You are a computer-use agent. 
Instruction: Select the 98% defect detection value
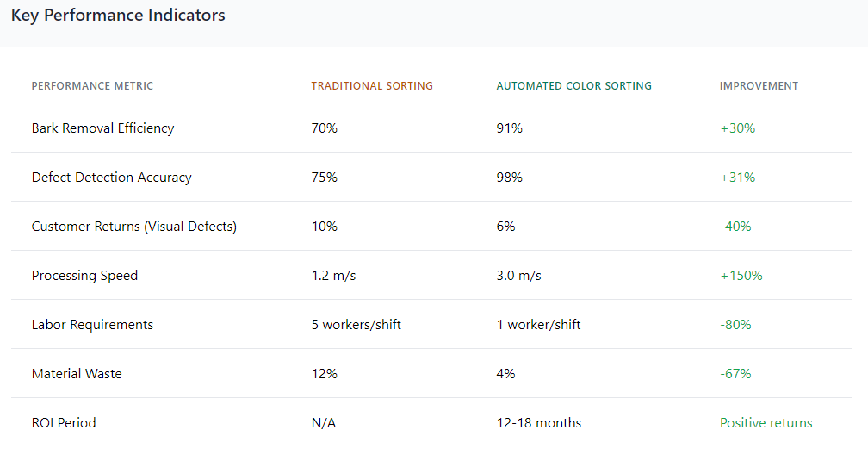509,178
